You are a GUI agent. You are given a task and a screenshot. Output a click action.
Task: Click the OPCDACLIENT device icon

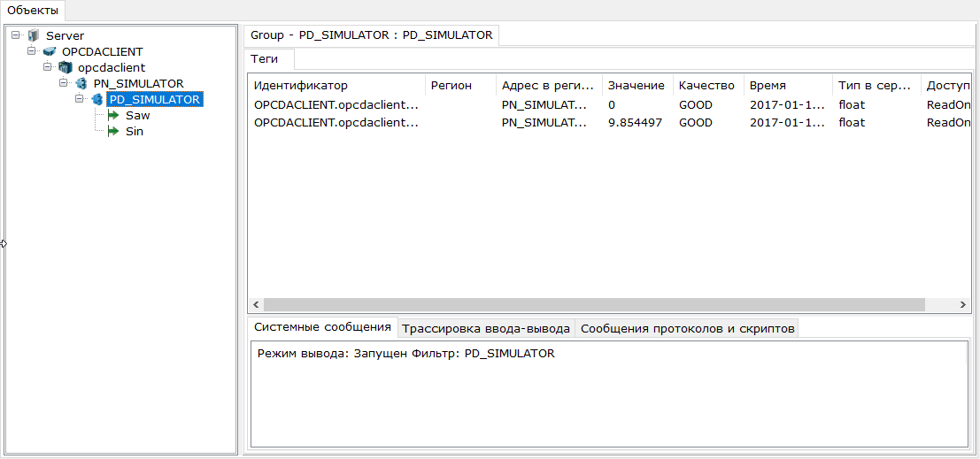pyautogui.click(x=50, y=51)
